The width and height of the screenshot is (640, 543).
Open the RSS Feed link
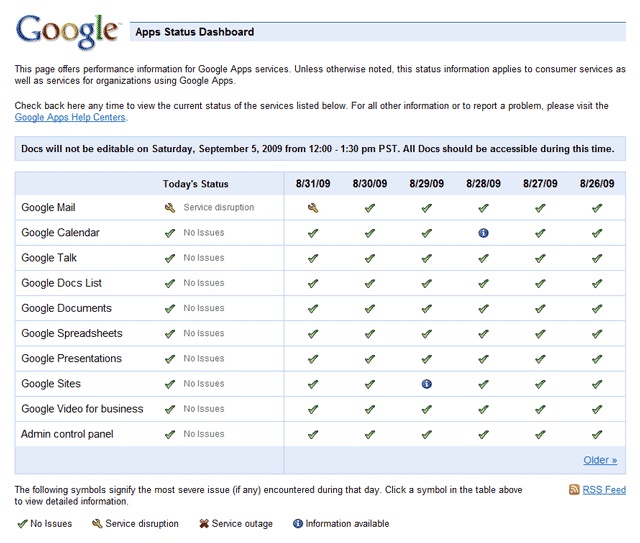click(x=604, y=490)
